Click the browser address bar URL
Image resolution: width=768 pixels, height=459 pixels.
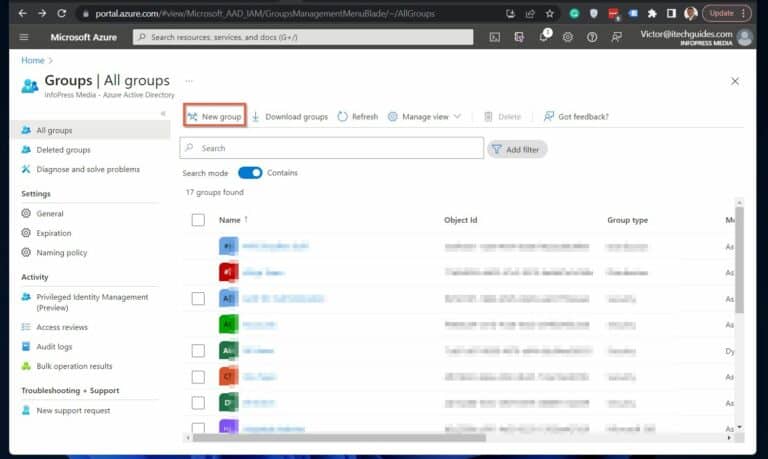264,14
